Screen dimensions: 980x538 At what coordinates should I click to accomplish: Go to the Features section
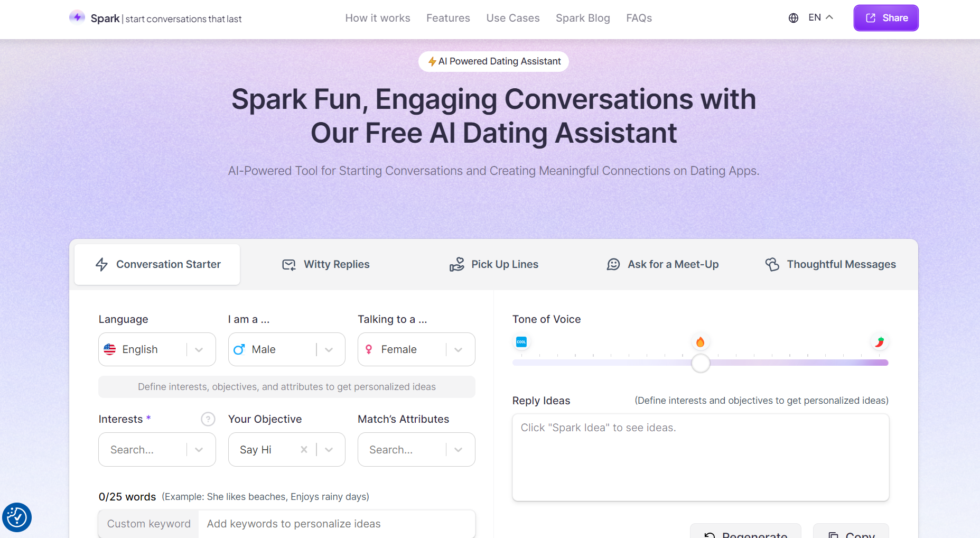[x=448, y=18]
